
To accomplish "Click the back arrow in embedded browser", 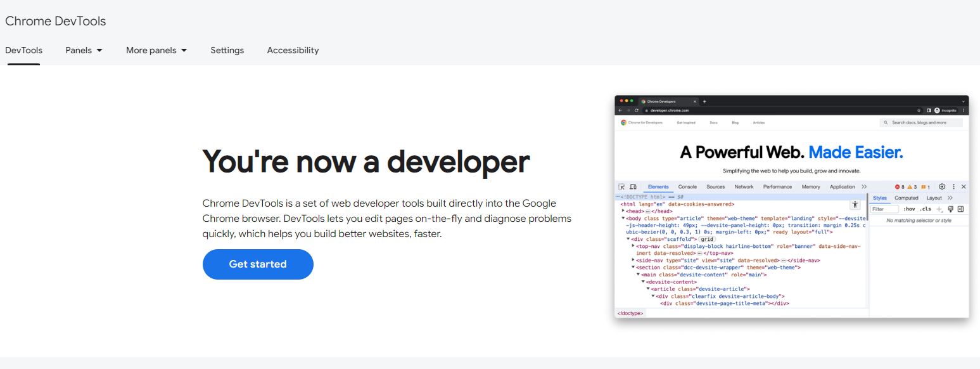I will 620,110.
